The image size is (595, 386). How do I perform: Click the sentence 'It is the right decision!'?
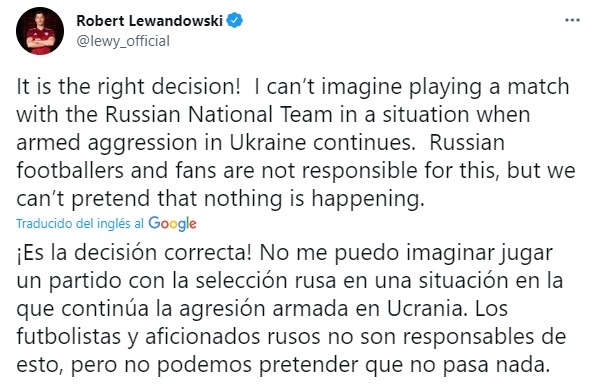tap(128, 87)
